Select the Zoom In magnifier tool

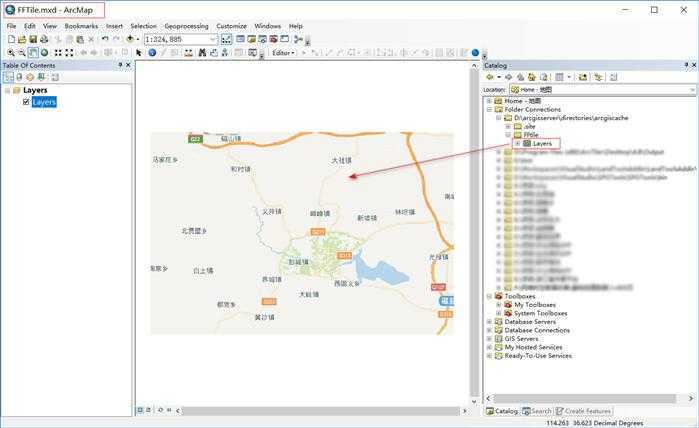[x=11, y=53]
